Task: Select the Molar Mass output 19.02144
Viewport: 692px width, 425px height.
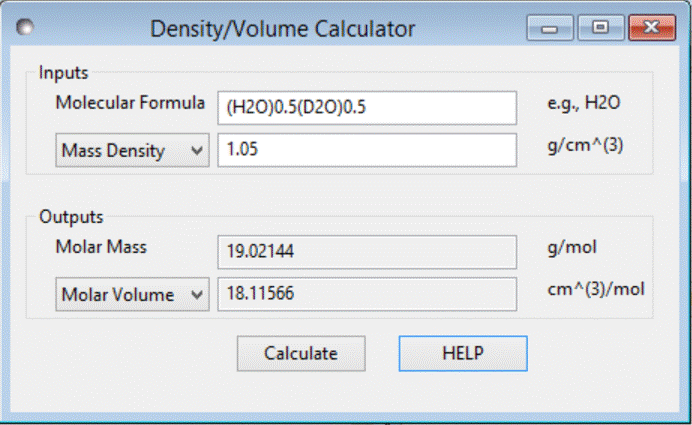Action: coord(366,251)
